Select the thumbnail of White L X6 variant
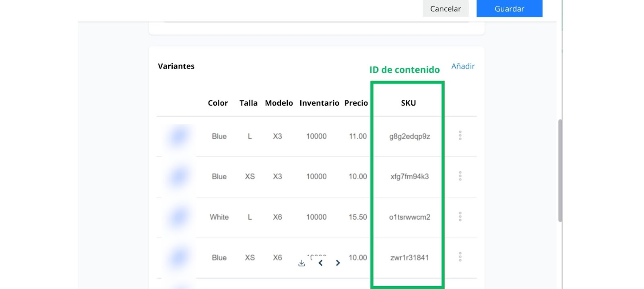Viewport: 644px width, 289px height. (x=179, y=217)
